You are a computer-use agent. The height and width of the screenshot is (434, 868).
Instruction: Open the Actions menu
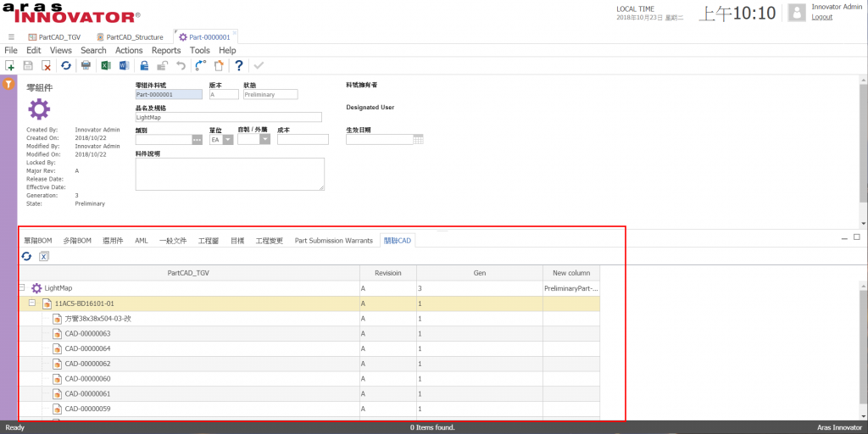click(x=129, y=50)
